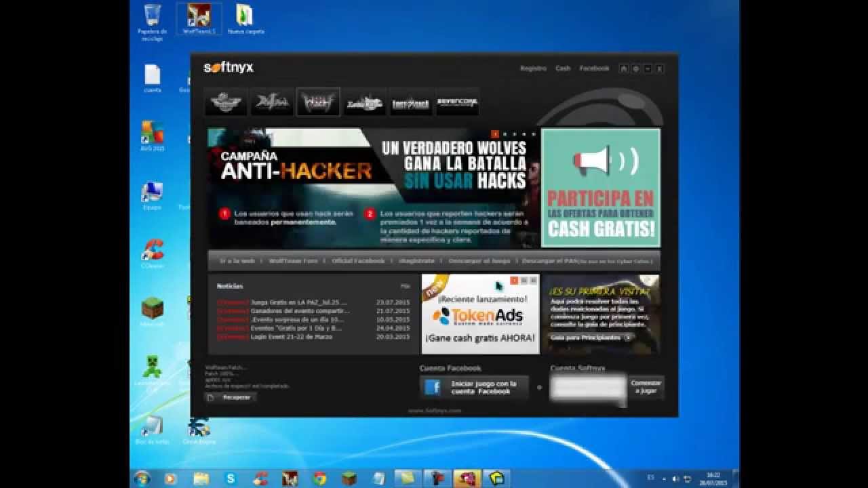The width and height of the screenshot is (868, 488).
Task: Open the Cash link at top
Action: click(563, 68)
